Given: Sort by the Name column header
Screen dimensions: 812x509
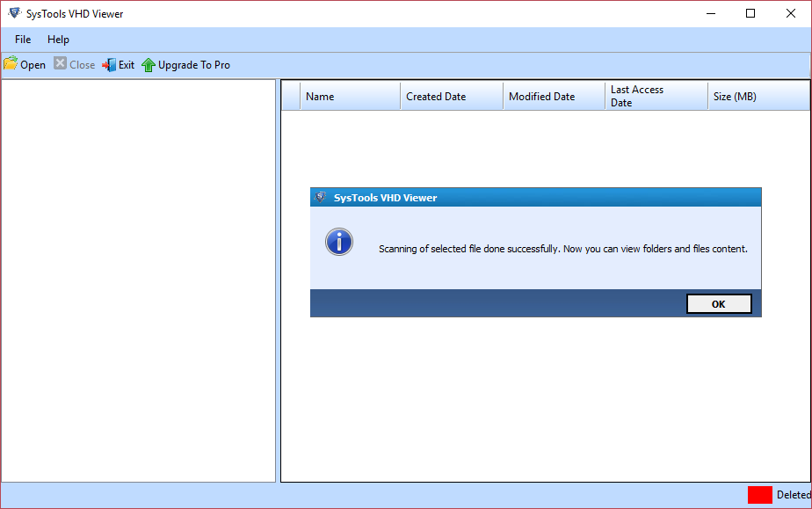Looking at the screenshot, I should tap(349, 97).
